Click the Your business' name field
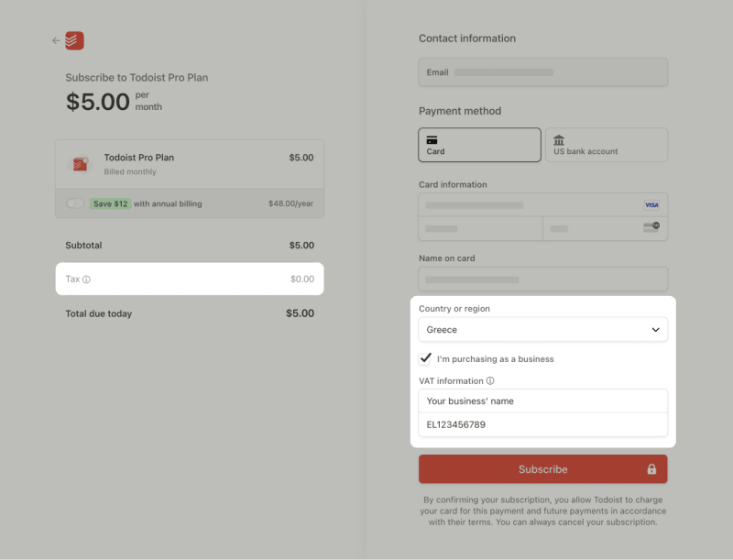The width and height of the screenshot is (733, 560). [x=542, y=401]
